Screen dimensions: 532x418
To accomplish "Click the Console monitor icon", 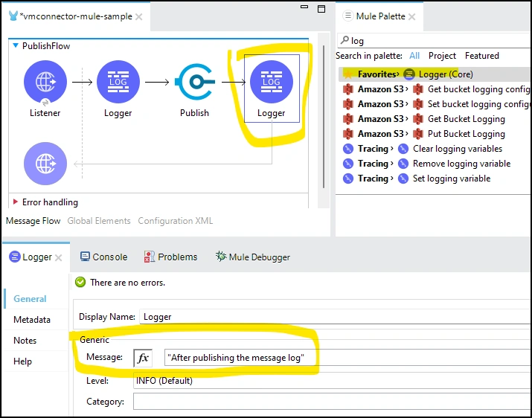I will point(85,257).
